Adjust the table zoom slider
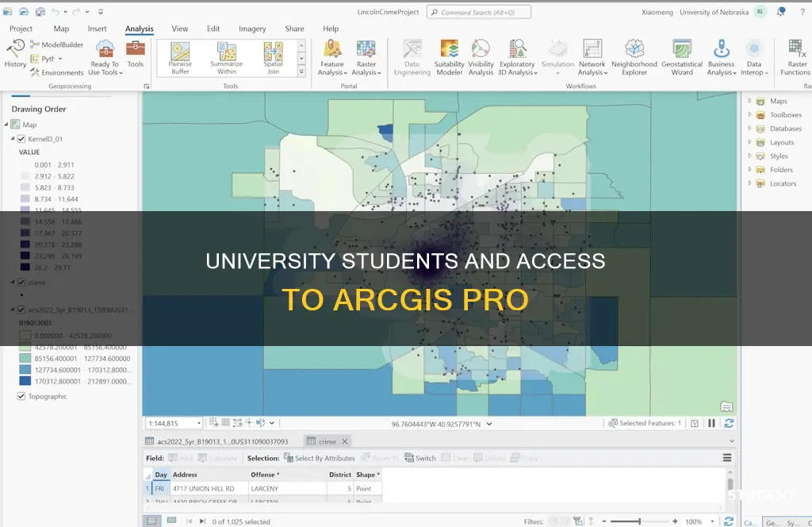The width and height of the screenshot is (812, 527). (640, 521)
